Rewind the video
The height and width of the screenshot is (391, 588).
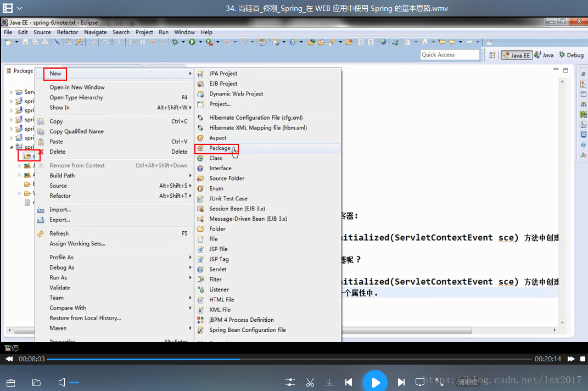(x=9, y=359)
